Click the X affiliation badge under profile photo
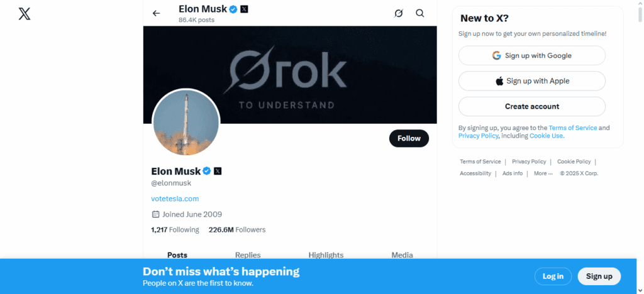The width and height of the screenshot is (644, 294). 218,171
